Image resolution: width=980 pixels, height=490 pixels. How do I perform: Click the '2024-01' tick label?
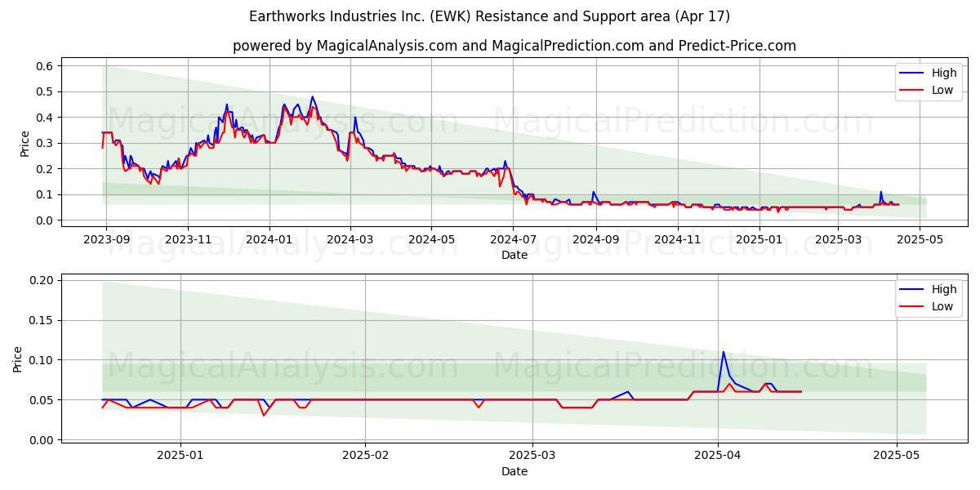coord(269,239)
